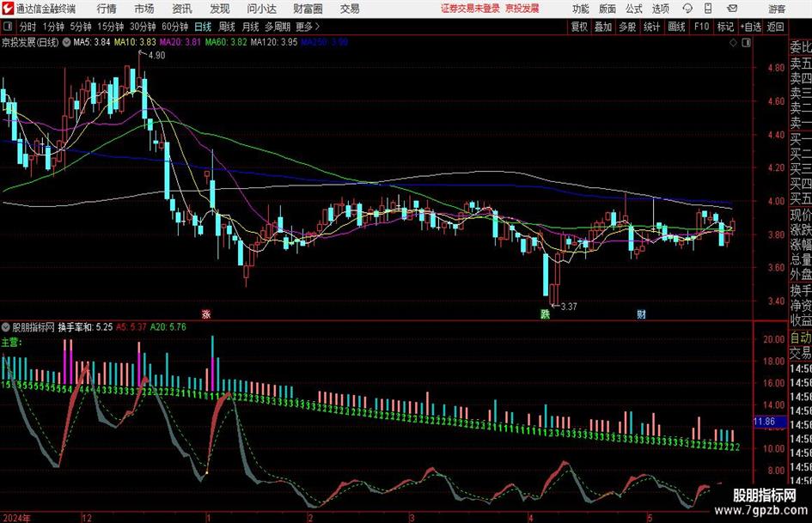812x523 pixels.
Task: Click the MA20: 3.81 indicator value
Action: pyautogui.click(x=180, y=42)
